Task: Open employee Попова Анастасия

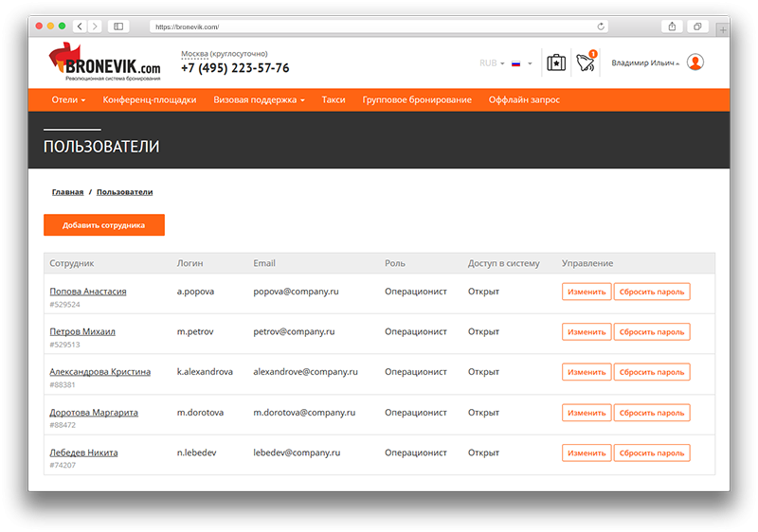Action: 88,292
